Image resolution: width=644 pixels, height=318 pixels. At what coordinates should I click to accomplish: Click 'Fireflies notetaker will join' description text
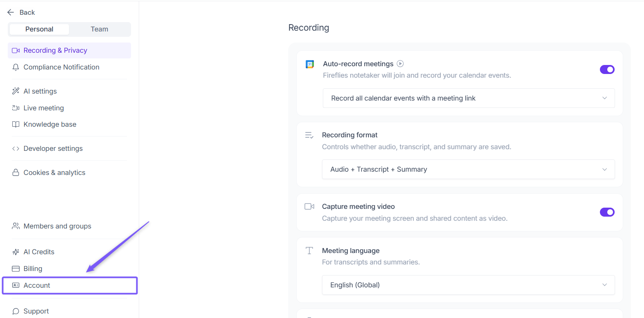coord(417,75)
